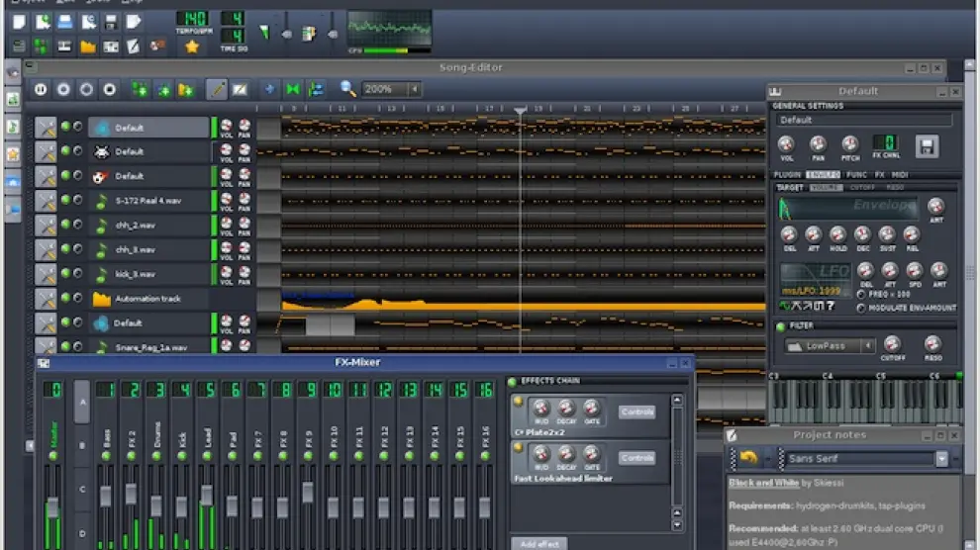The image size is (980, 550).
Task: Click the magnifier zoom icon in Song-Editor
Action: pos(348,89)
